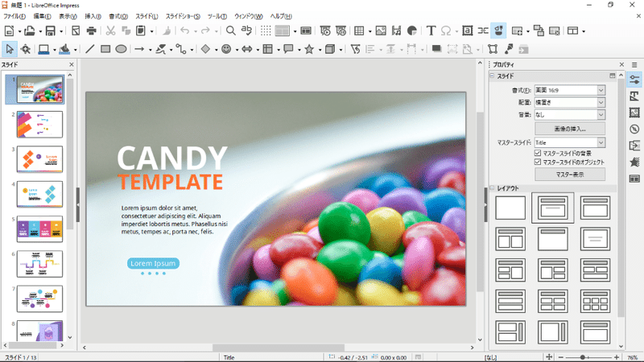The image size is (644, 362).
Task: Open the 挿入 menu
Action: coord(93,16)
